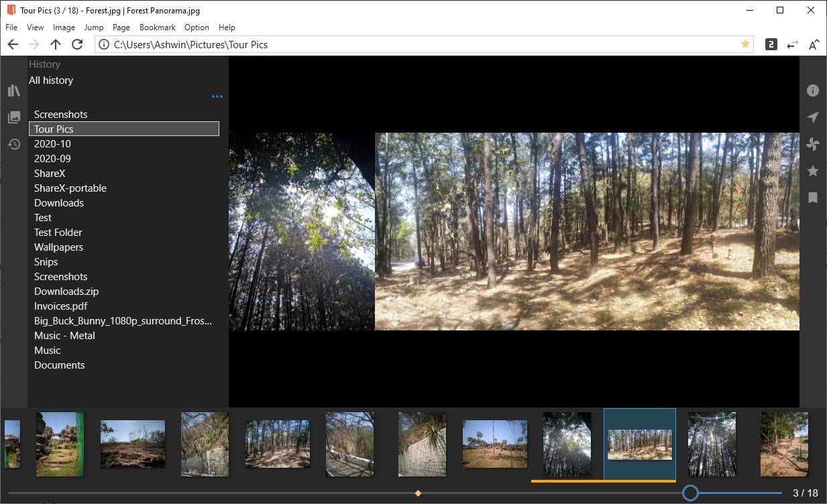Open the effects fan icon panel

pos(813,144)
